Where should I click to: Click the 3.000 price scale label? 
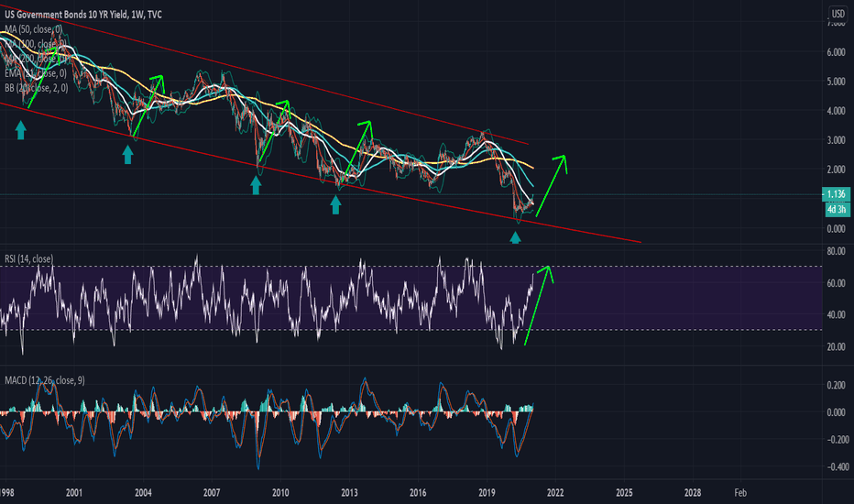(836, 140)
